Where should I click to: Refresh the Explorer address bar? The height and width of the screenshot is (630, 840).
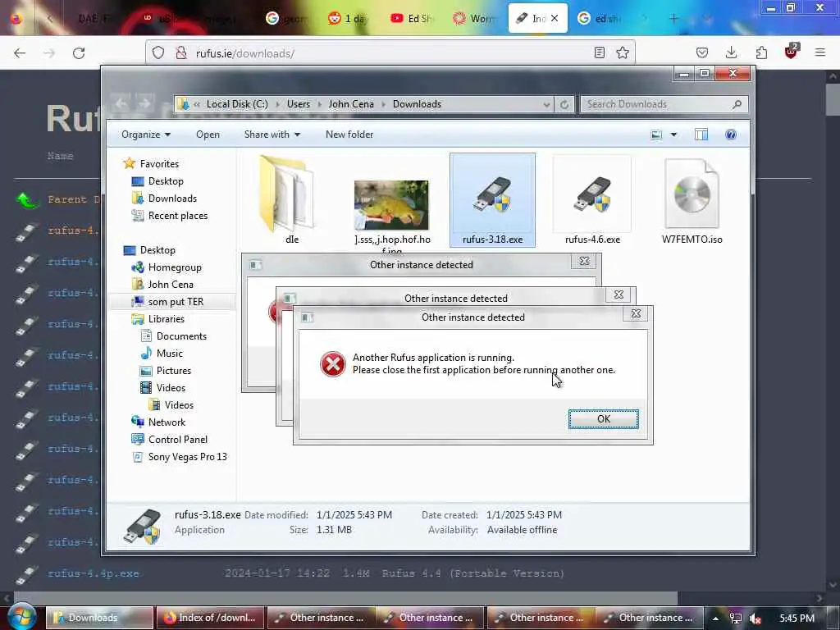tap(564, 104)
